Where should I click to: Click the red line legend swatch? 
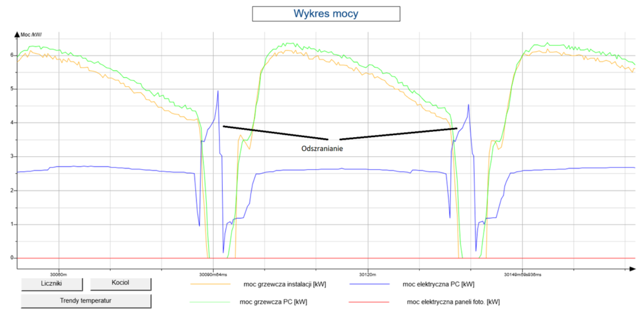coord(370,300)
